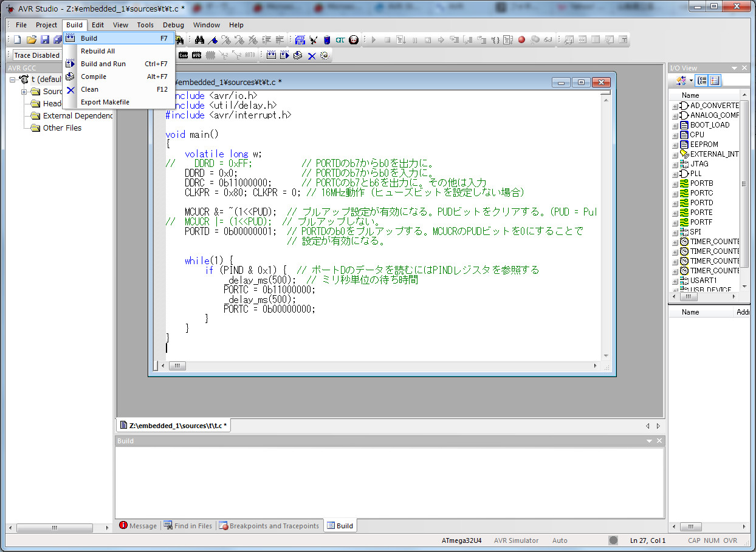Click the Toggle Breakpoint red circle icon
The image size is (756, 552).
(x=521, y=40)
